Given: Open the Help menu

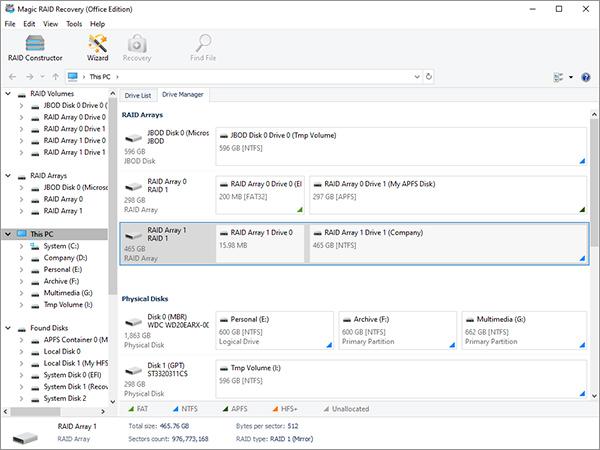Looking at the screenshot, I should pos(97,24).
